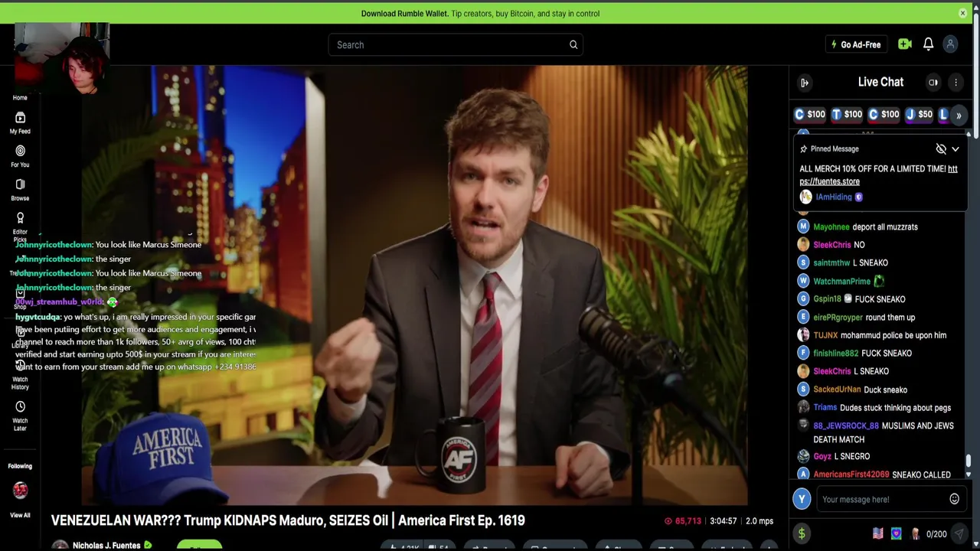Click WatchmanPrime chat username
This screenshot has width=980, height=551.
tap(841, 282)
